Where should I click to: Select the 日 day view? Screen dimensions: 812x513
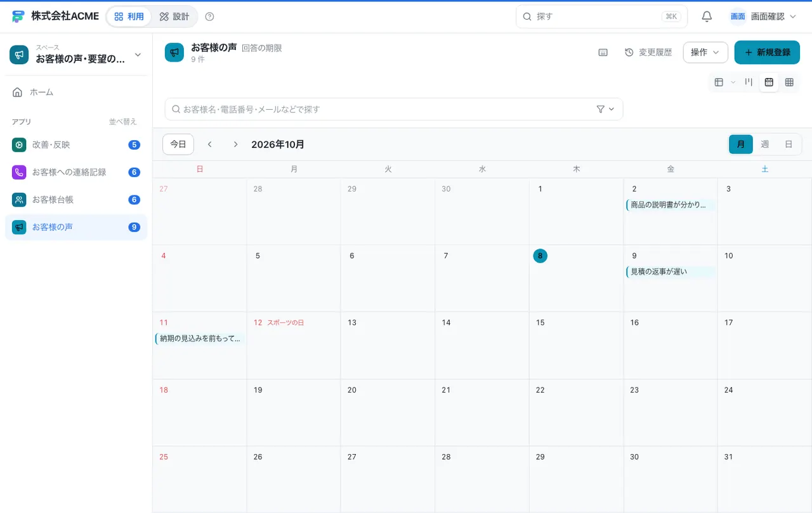(789, 145)
